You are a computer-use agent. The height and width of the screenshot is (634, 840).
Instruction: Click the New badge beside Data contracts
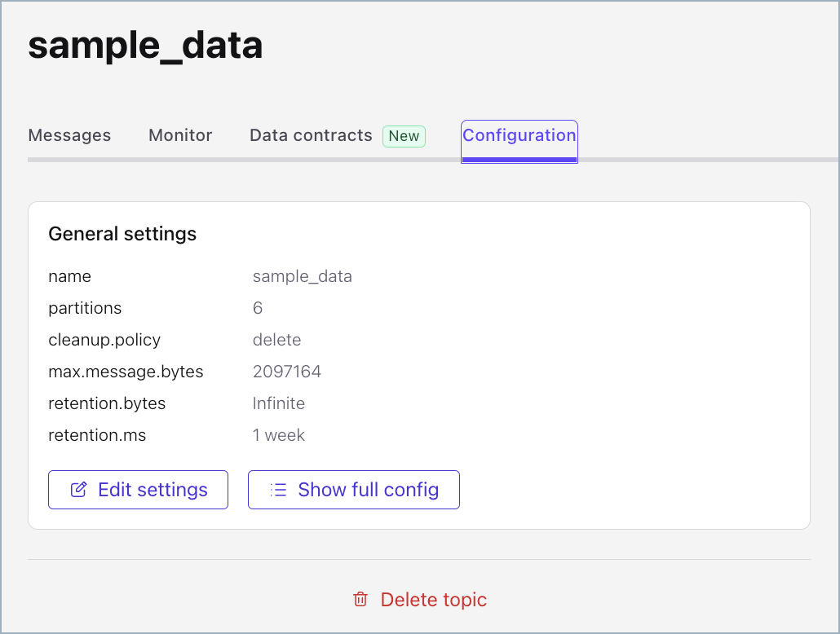click(404, 136)
